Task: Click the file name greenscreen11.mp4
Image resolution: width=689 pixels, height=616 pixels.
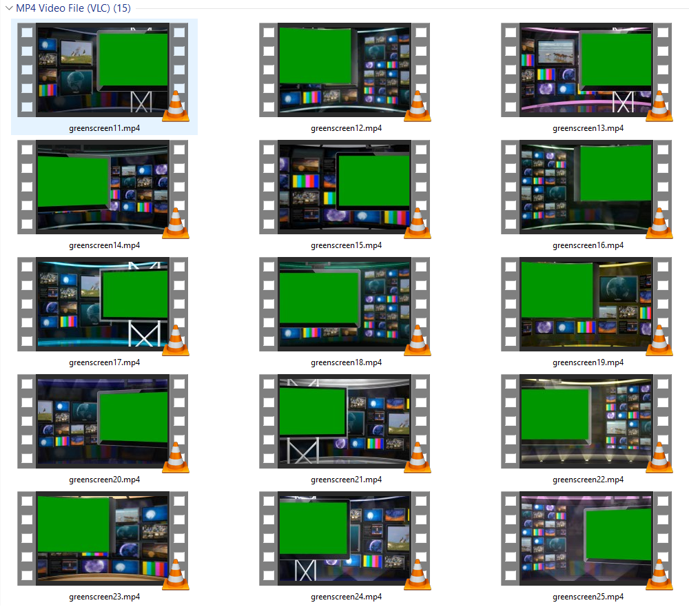Action: tap(105, 128)
